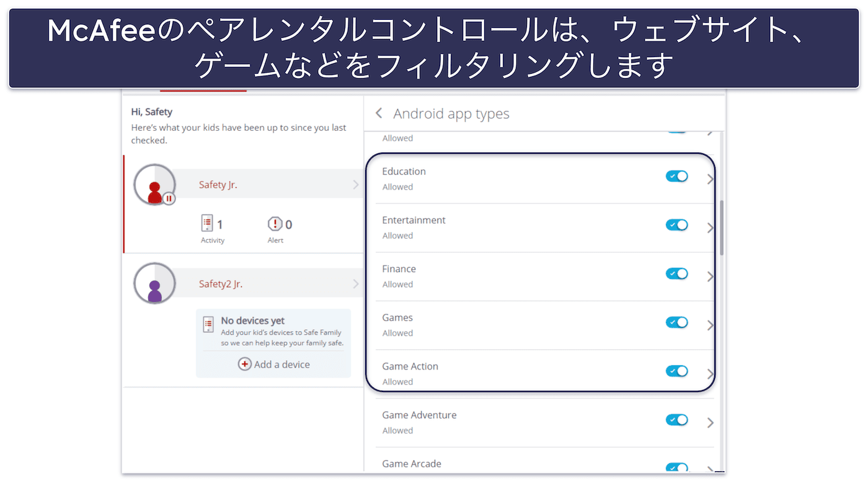Expand the Games row chevron
The height and width of the screenshot is (488, 868).
[x=711, y=325]
